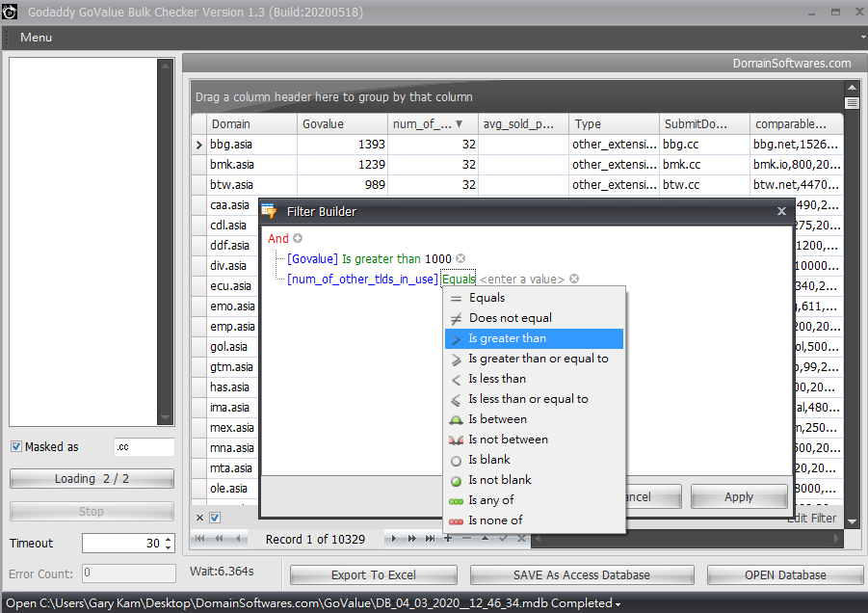Remove the Govalue condition
868x613 pixels.
click(460, 258)
